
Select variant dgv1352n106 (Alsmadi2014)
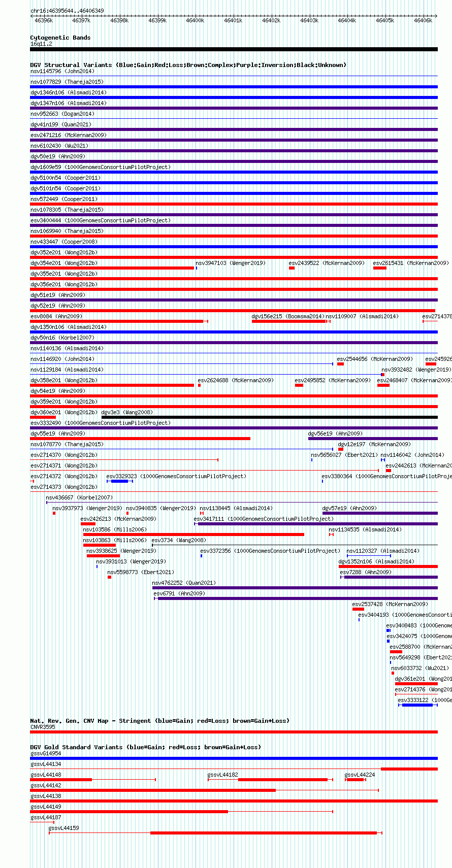point(376,561)
